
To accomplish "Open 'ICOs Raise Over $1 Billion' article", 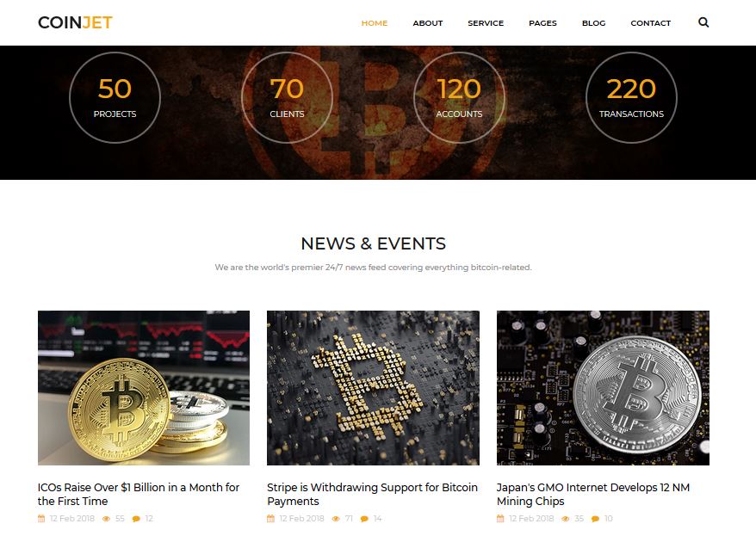I will (139, 494).
